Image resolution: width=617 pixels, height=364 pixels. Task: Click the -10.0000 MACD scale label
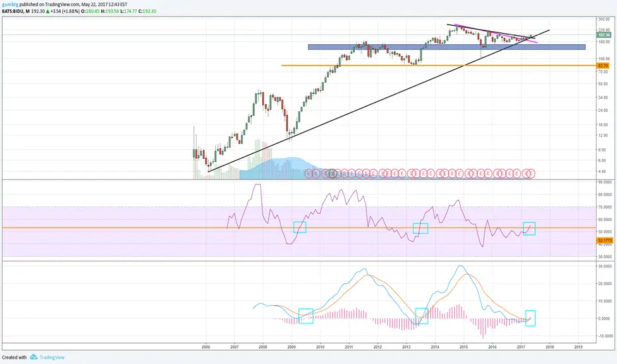click(x=605, y=336)
